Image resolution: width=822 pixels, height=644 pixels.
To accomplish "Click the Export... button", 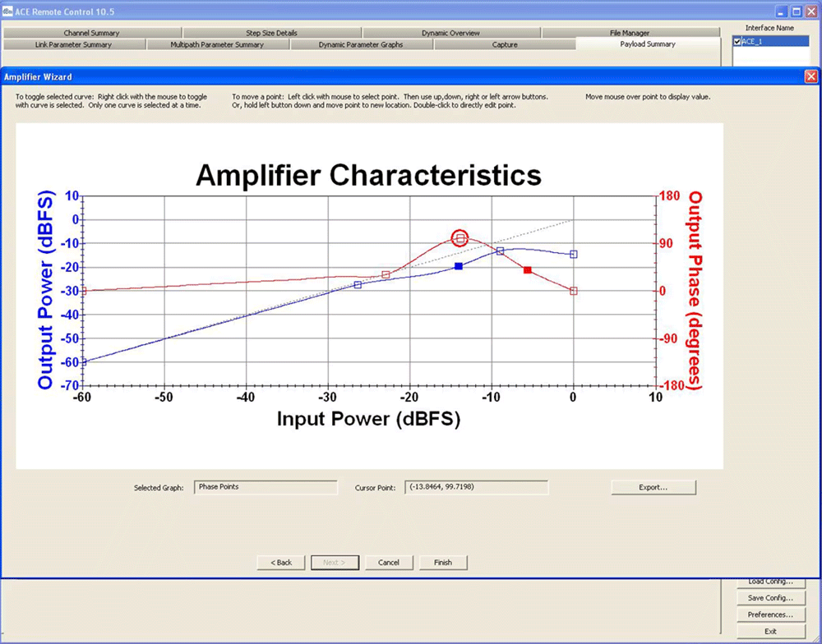I will coord(653,487).
